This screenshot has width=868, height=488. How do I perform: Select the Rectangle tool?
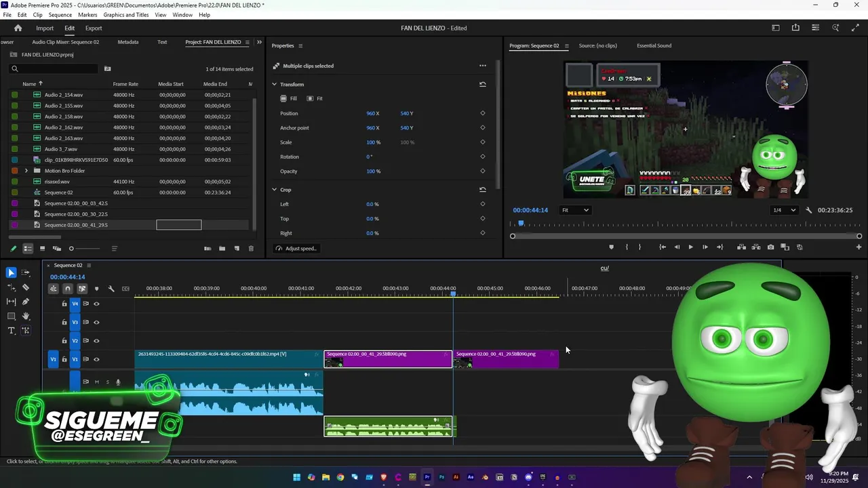pos(11,316)
